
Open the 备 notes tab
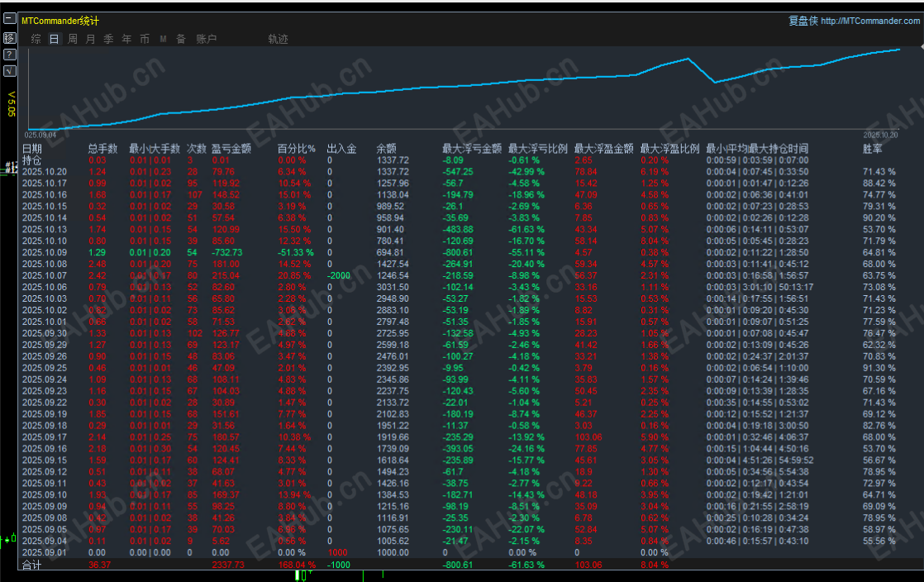[181, 39]
